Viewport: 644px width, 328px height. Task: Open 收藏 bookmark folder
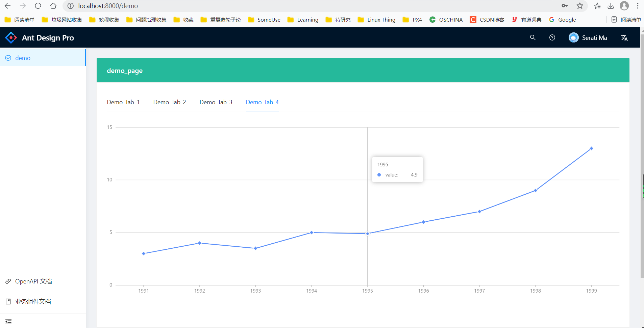coord(183,20)
